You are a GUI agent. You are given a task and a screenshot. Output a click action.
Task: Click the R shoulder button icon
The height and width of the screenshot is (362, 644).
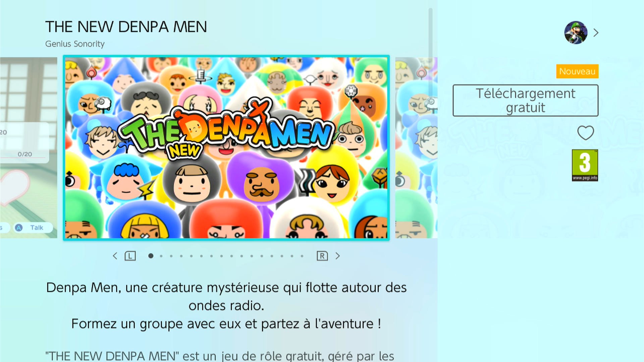click(322, 256)
